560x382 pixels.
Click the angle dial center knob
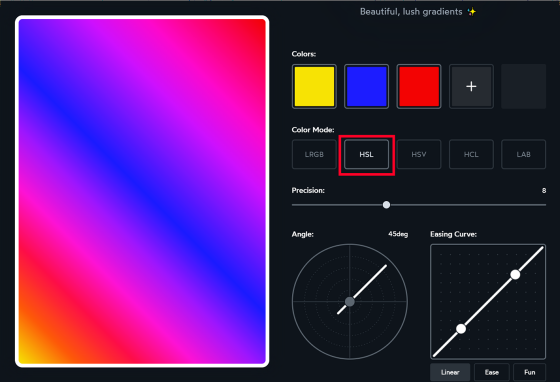(350, 302)
